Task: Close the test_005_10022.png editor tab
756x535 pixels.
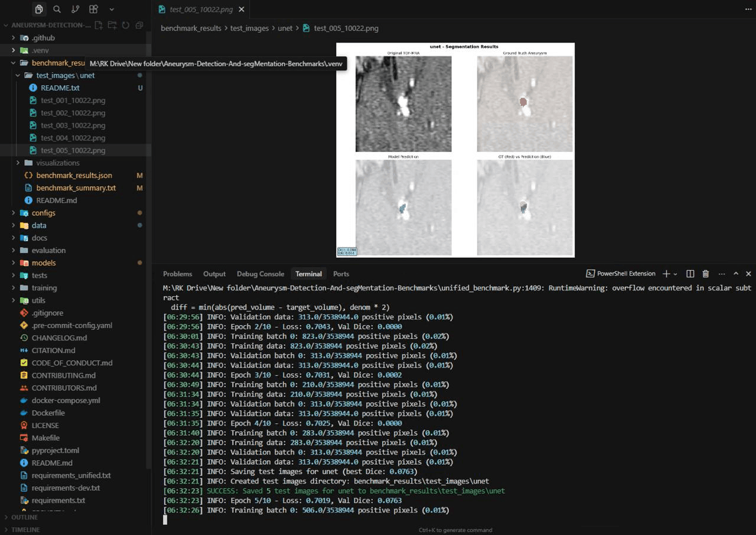Action: (242, 9)
